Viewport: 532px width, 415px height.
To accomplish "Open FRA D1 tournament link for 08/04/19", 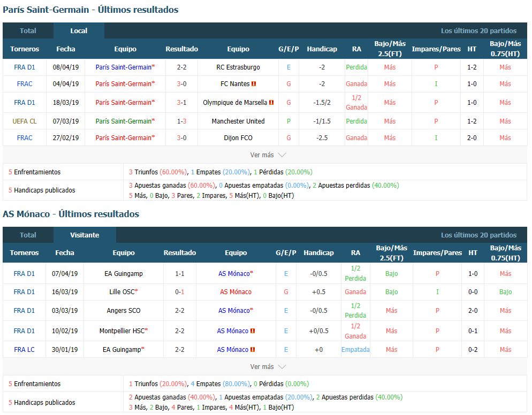I will (25, 67).
